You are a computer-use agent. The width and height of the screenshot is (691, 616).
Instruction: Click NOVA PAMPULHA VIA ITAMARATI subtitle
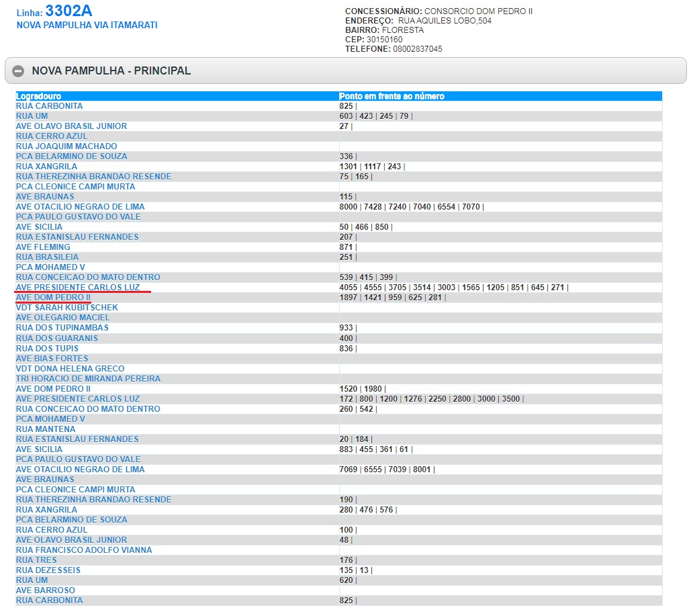click(x=87, y=25)
